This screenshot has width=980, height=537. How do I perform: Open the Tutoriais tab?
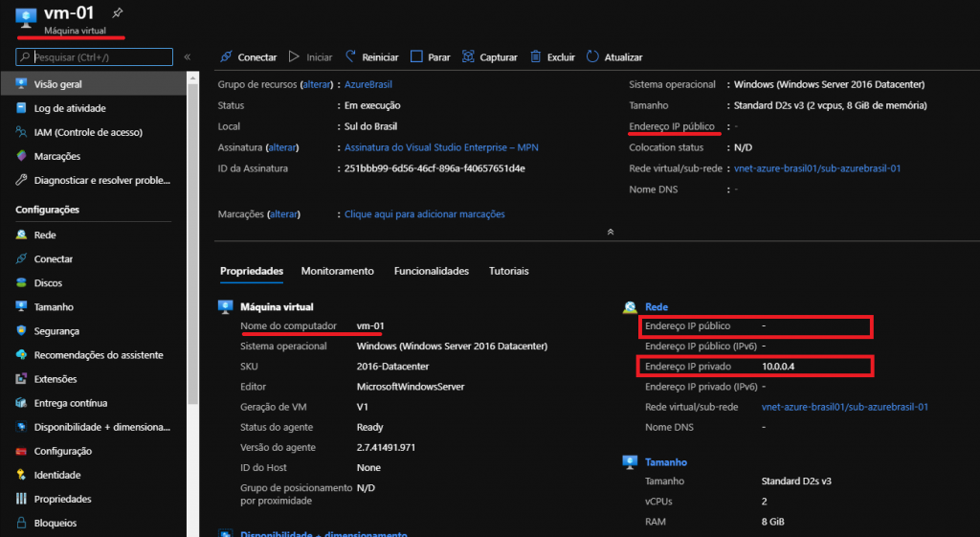tap(508, 271)
